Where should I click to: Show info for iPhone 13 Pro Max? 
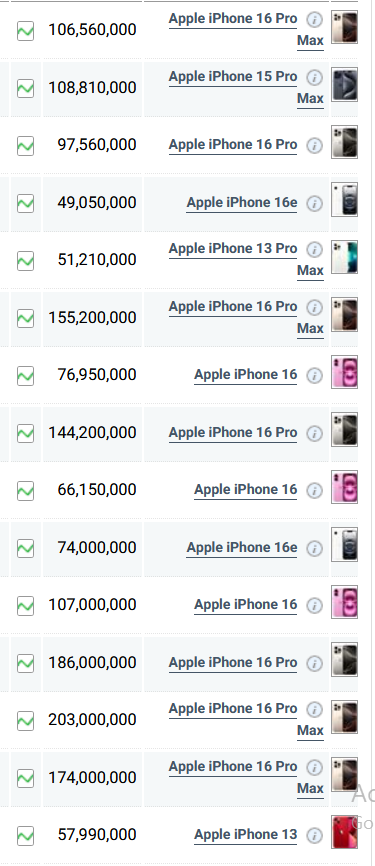314,250
